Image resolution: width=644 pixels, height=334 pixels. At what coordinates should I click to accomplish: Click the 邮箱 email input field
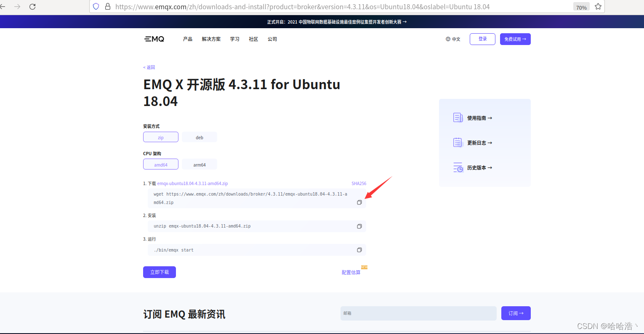tap(418, 313)
